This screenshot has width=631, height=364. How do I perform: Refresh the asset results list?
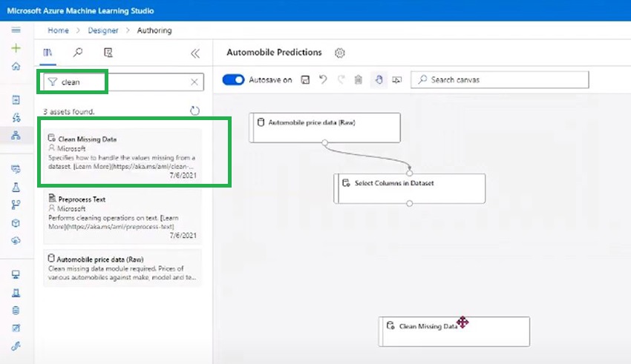tap(194, 111)
